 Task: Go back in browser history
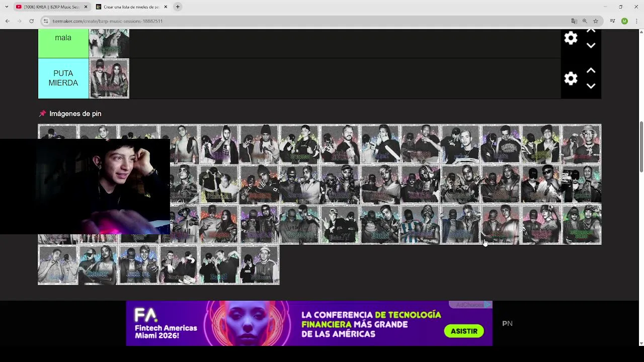click(8, 21)
